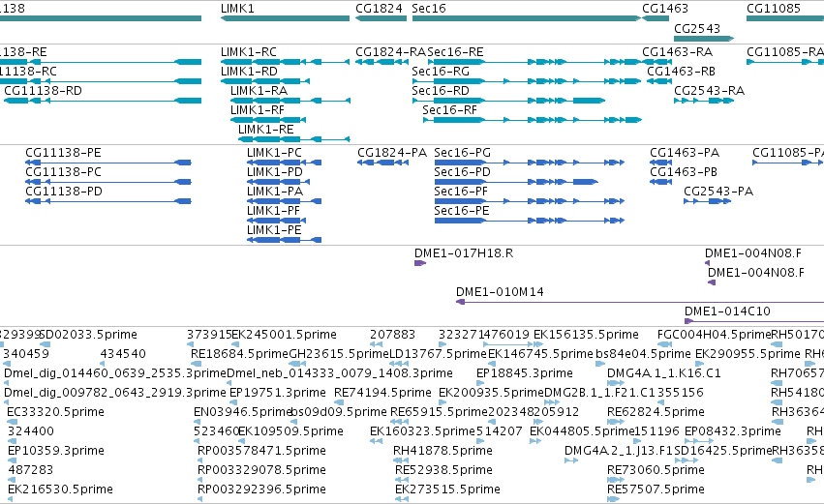Image resolution: width=824 pixels, height=504 pixels.
Task: Select BAC end DME1-017H18.R
Action: [464, 253]
